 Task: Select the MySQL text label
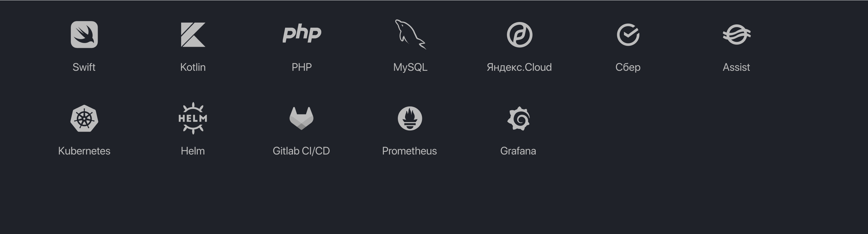(410, 67)
